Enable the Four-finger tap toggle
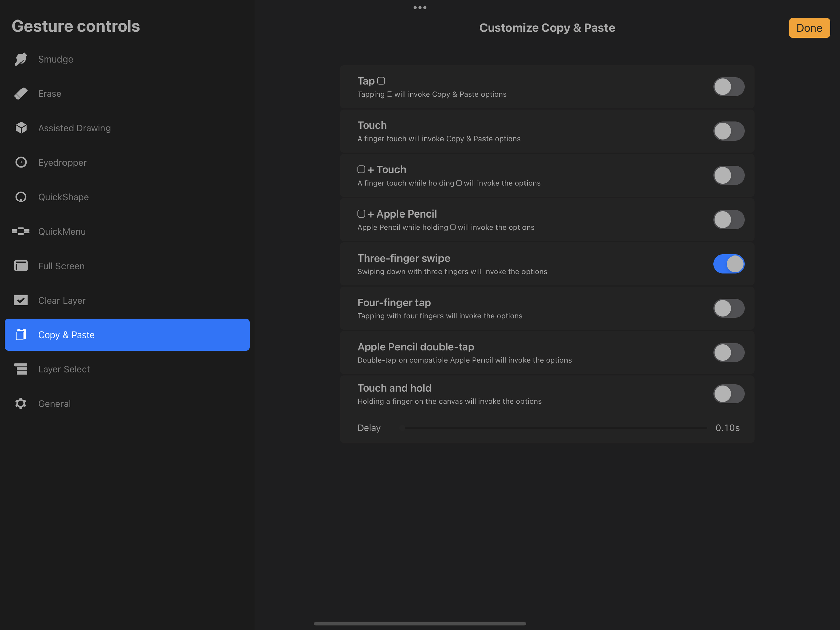 click(x=728, y=308)
